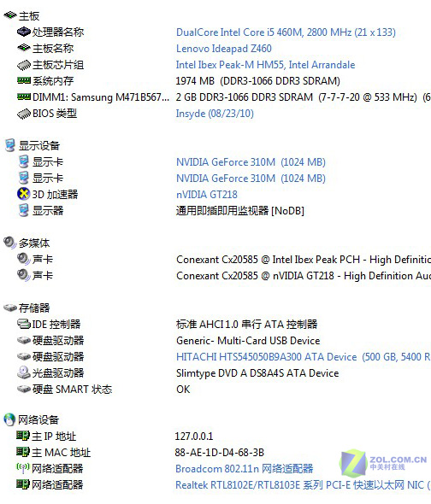Select the 多媒体 section header

34,243
